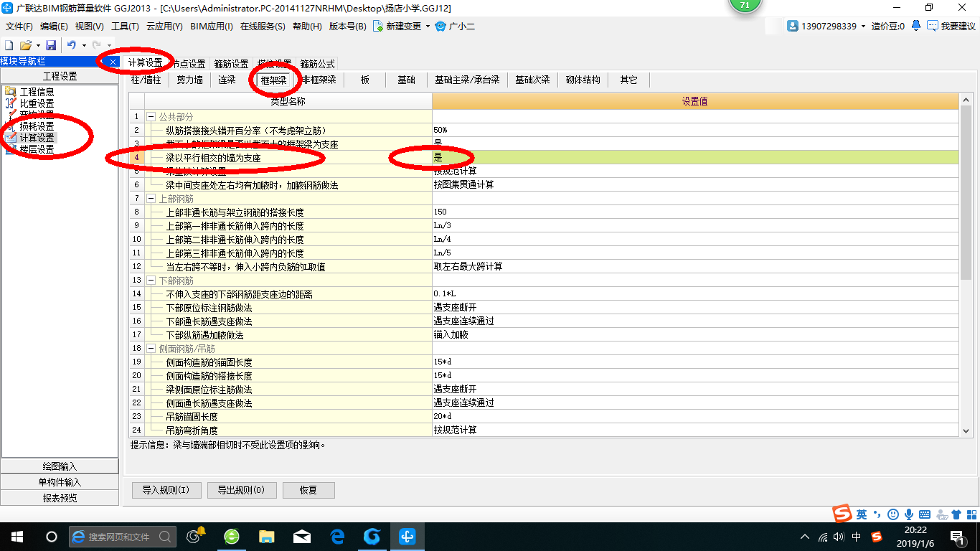Open the 视图(V) menu
Screen dimensions: 980x551
(89, 27)
